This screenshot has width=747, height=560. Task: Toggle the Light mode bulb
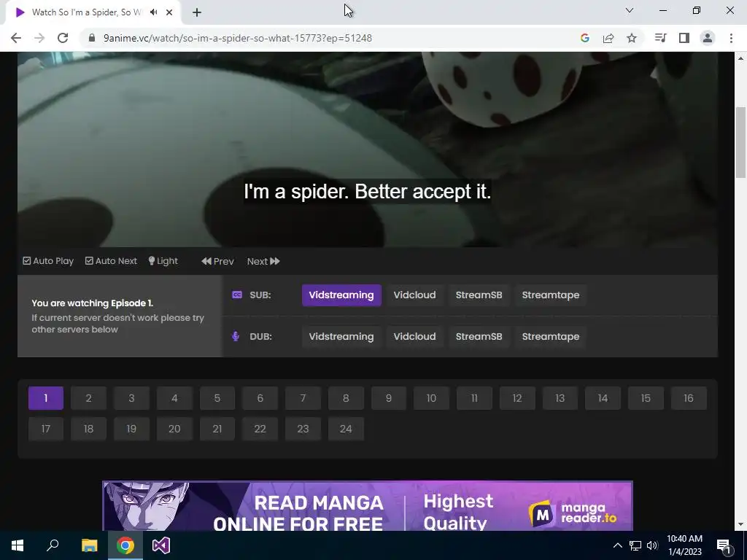[x=163, y=261]
